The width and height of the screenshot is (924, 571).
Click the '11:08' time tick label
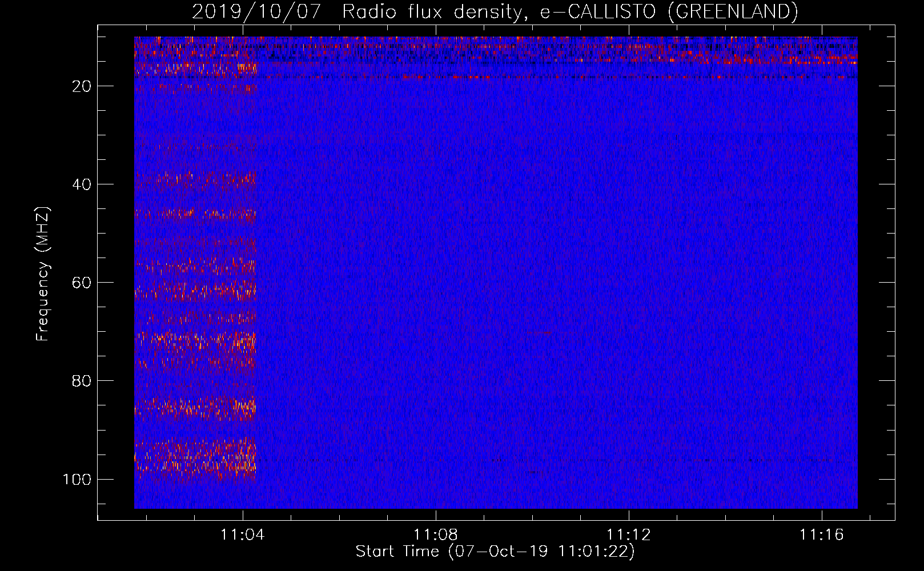[436, 534]
